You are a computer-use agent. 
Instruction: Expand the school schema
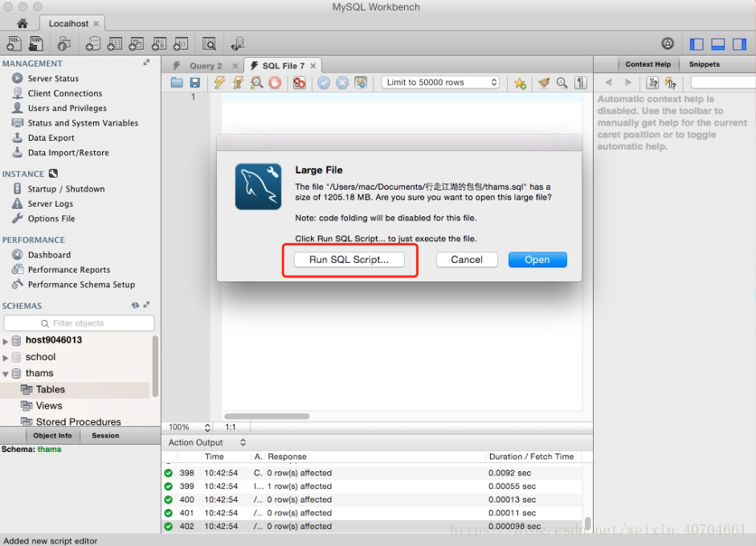(x=6, y=358)
